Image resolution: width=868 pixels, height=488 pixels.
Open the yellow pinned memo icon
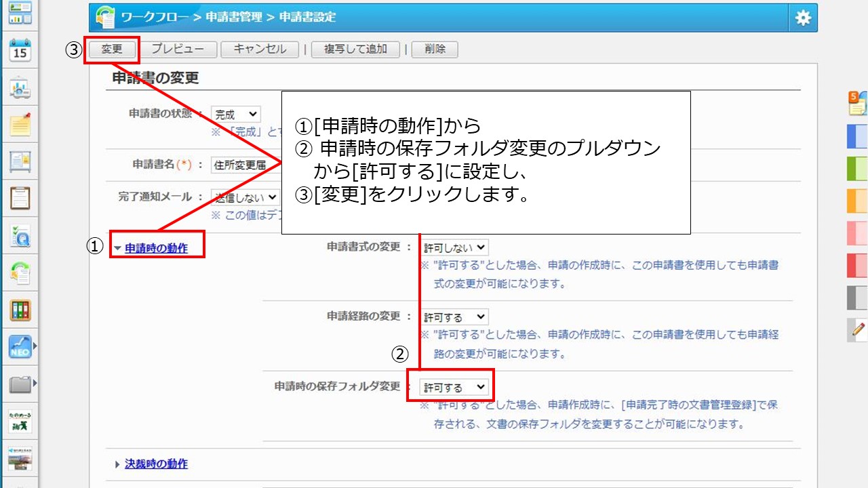pyautogui.click(x=20, y=125)
